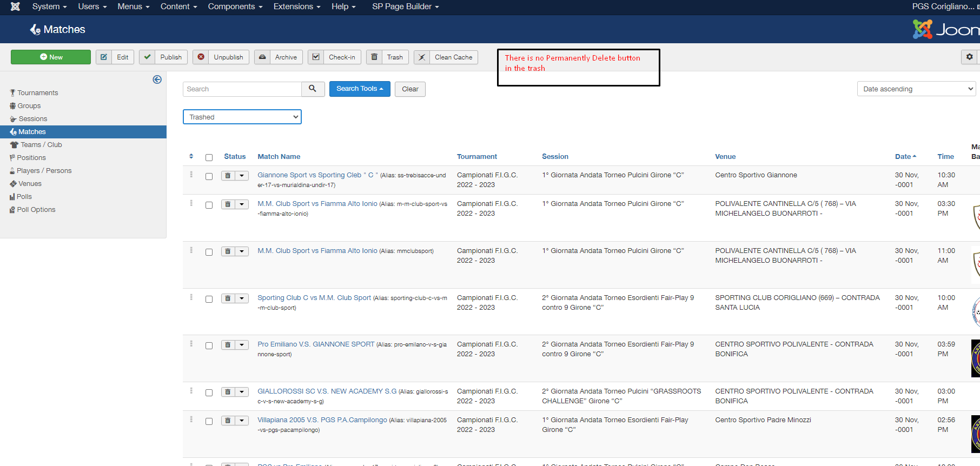The image size is (980, 466).
Task: Check the box for Giannone Sport match row
Action: pos(209,176)
